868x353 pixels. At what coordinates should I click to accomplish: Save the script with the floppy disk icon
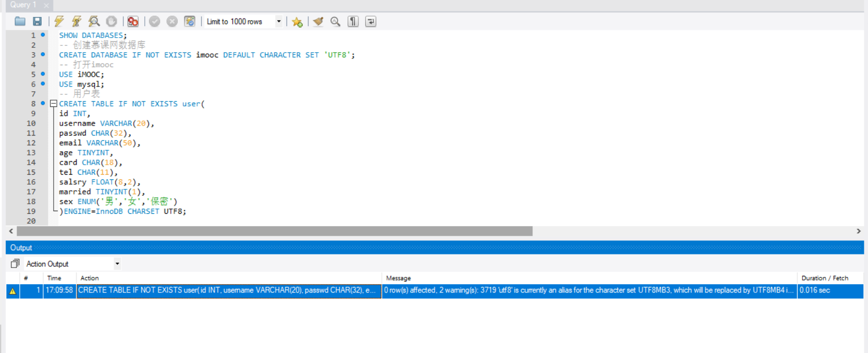(x=37, y=21)
